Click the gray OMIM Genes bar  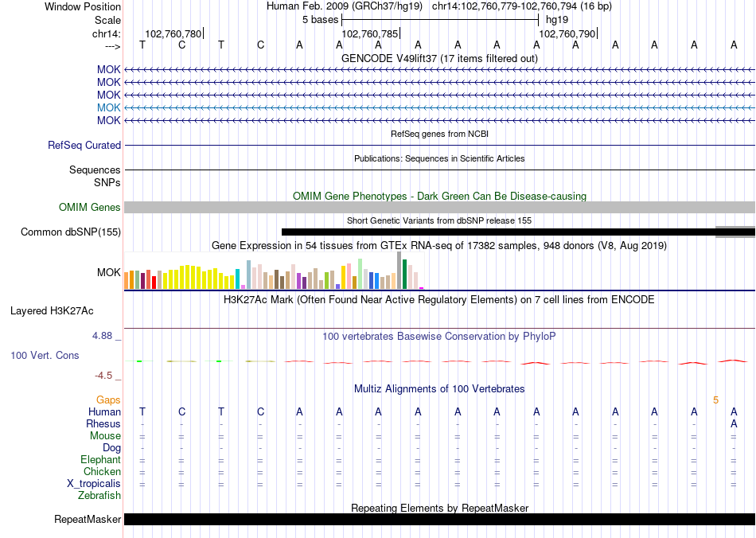tap(439, 207)
